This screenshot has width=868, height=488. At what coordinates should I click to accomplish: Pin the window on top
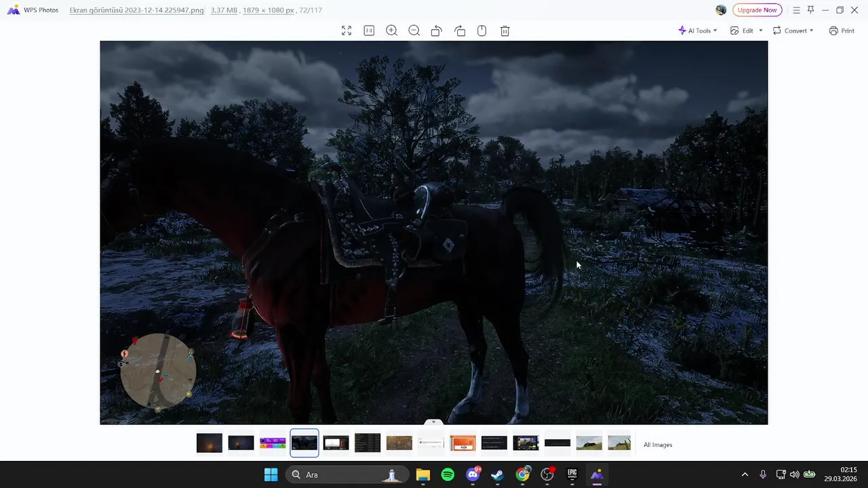click(x=810, y=10)
